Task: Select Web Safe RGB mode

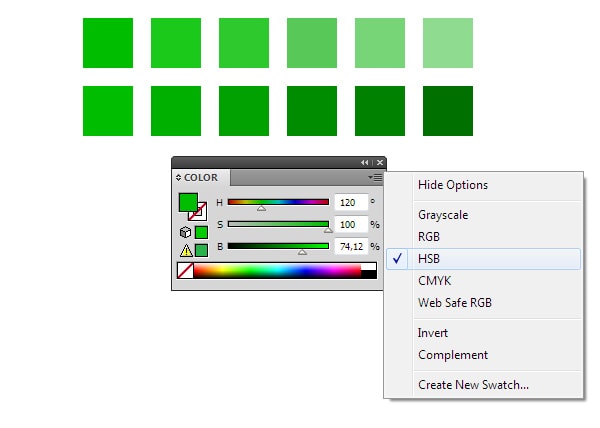Action: [x=455, y=303]
